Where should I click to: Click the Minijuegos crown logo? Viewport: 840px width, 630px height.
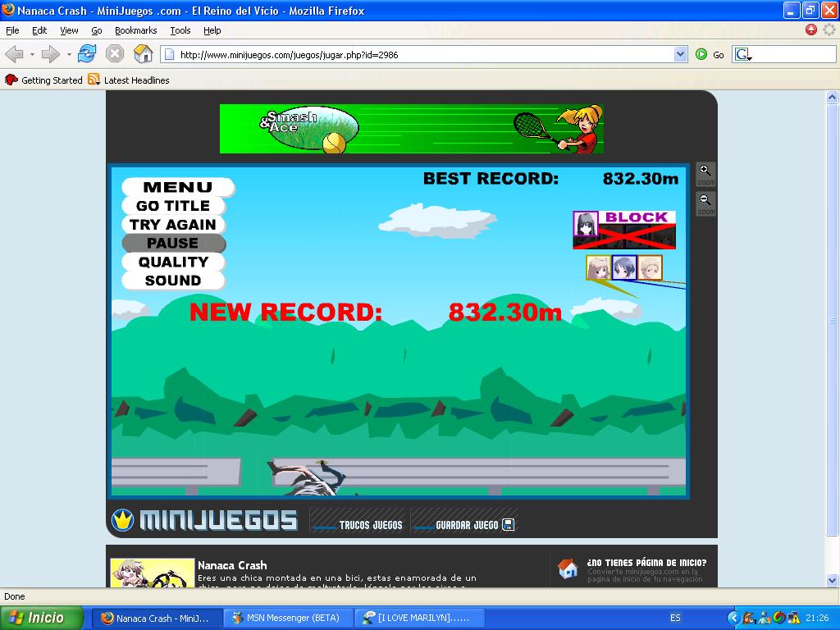point(123,520)
